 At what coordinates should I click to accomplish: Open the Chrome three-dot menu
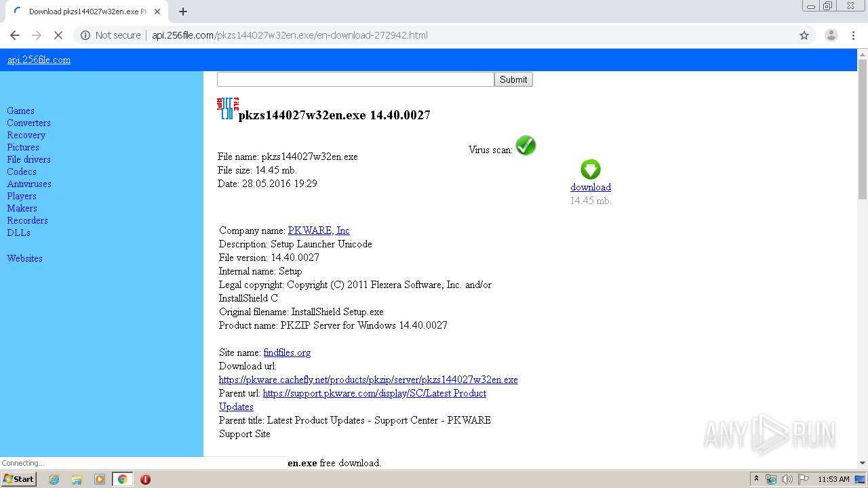[854, 35]
